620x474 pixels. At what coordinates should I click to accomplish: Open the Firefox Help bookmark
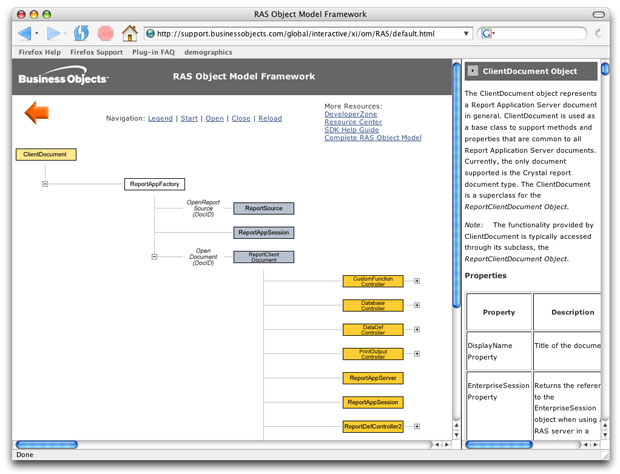pos(40,52)
